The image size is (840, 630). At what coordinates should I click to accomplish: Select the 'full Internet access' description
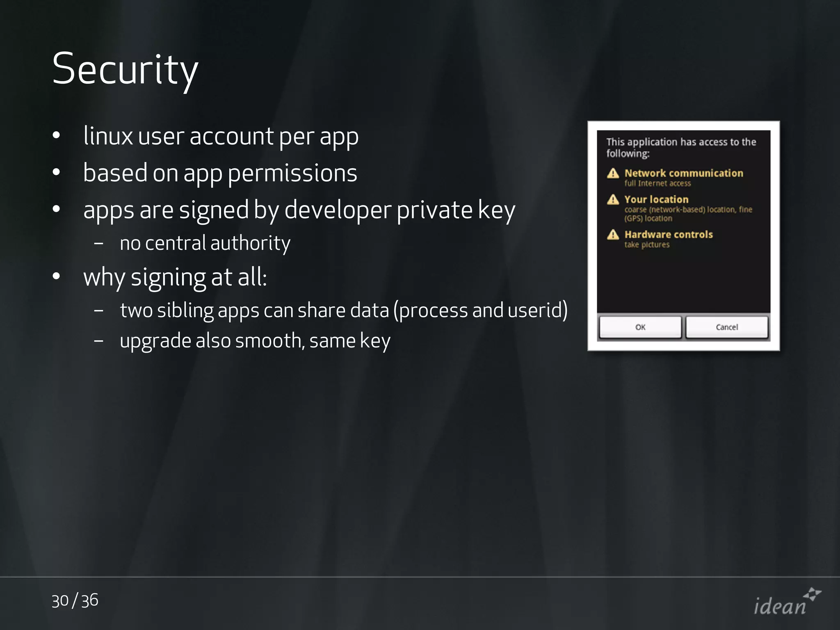click(x=657, y=183)
